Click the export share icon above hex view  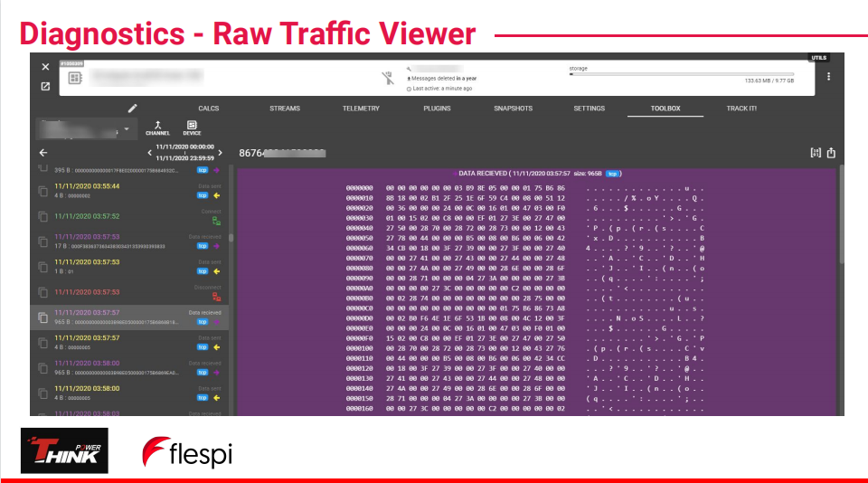pos(831,153)
